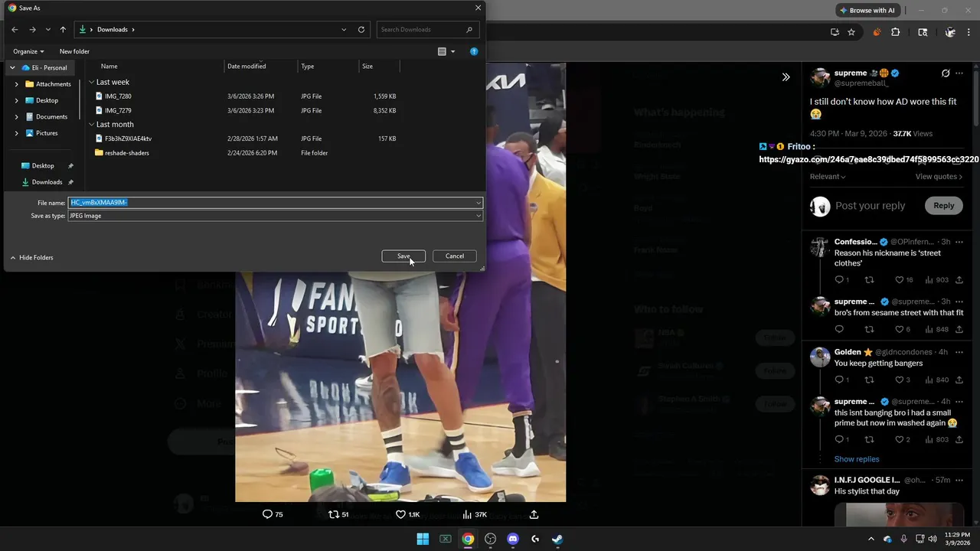Open more options on supreme's tweet

click(960, 73)
